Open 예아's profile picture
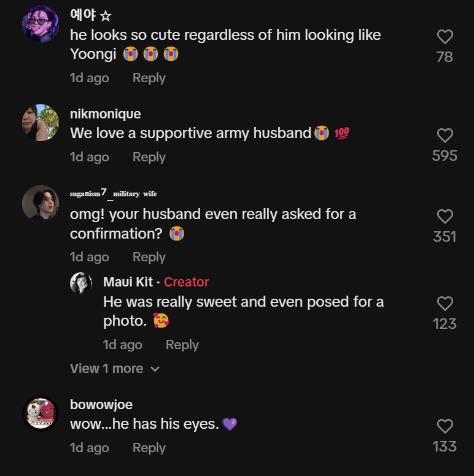The image size is (474, 476). tap(41, 25)
